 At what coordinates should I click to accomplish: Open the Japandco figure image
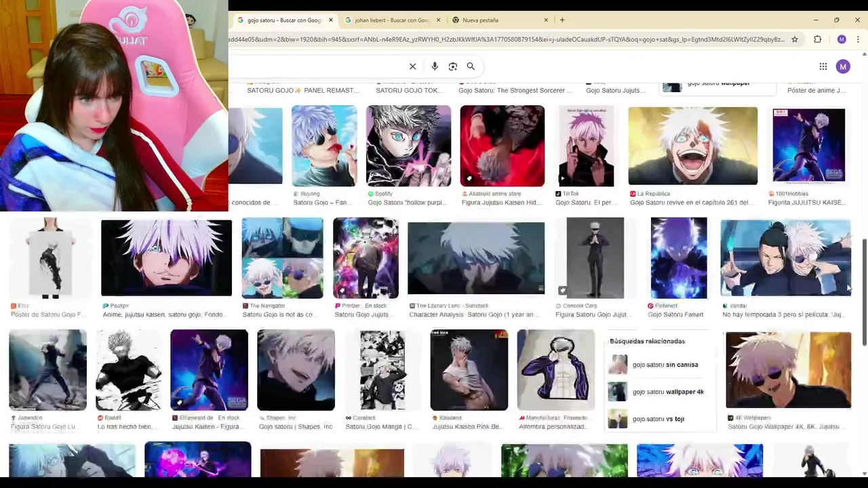47,370
